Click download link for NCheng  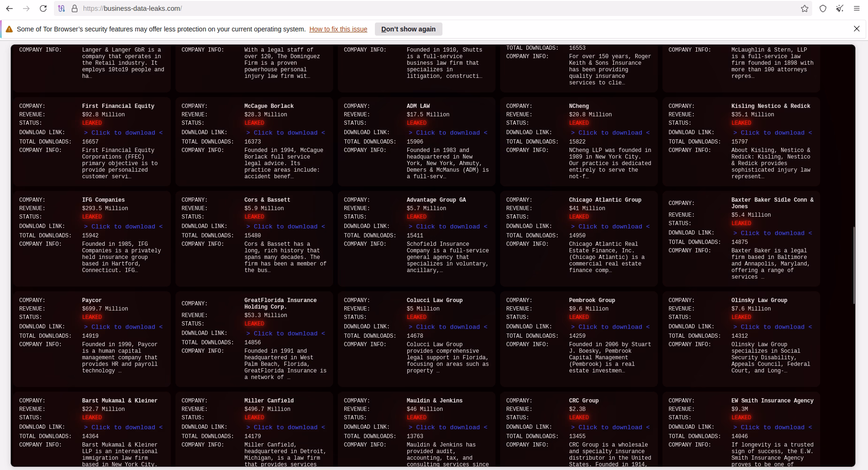click(610, 133)
